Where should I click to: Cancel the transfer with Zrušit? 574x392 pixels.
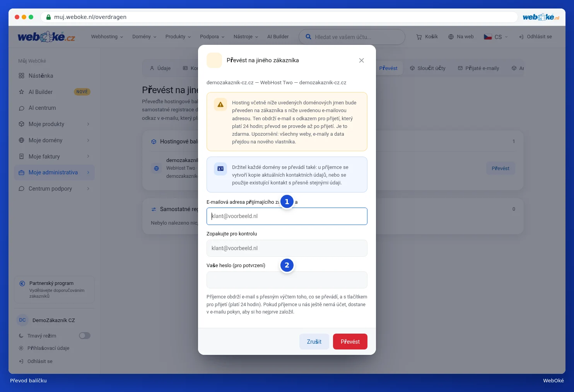(314, 342)
